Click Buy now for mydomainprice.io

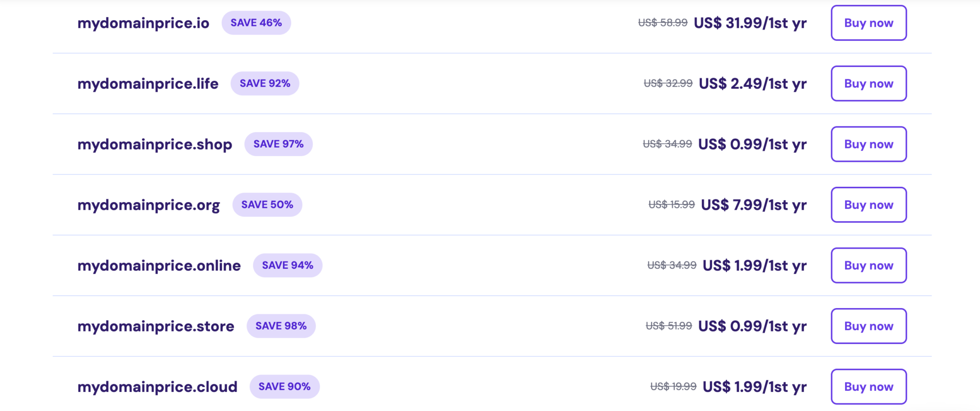869,23
